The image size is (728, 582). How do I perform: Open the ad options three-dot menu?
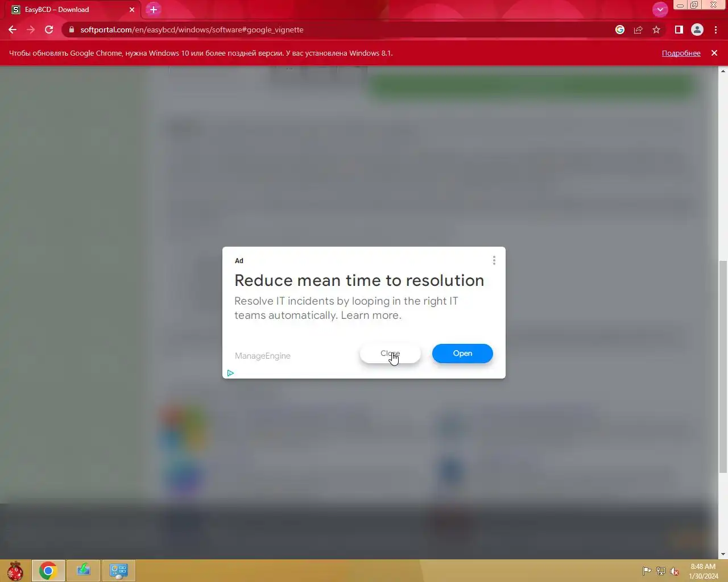click(x=494, y=260)
